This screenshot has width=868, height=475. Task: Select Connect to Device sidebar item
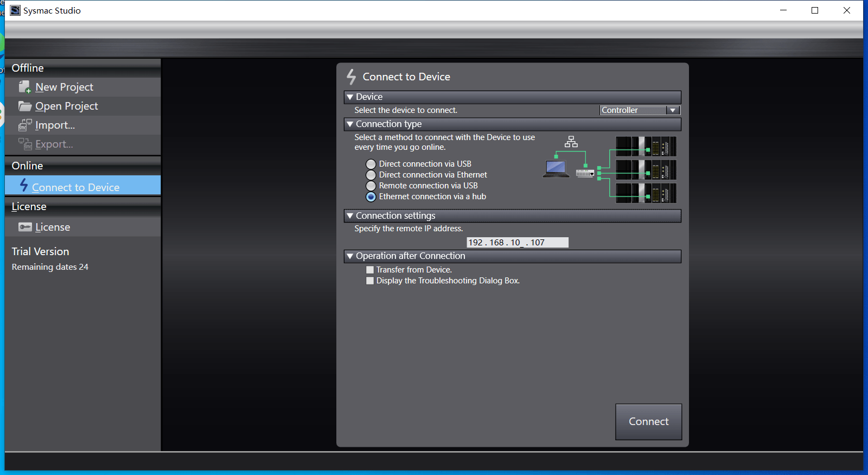tap(82, 185)
